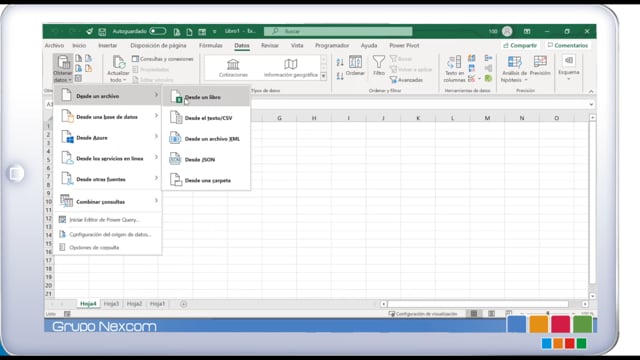Viewport: 640px width, 360px height.
Task: Add a new sheet with plus icon
Action: coord(183,304)
